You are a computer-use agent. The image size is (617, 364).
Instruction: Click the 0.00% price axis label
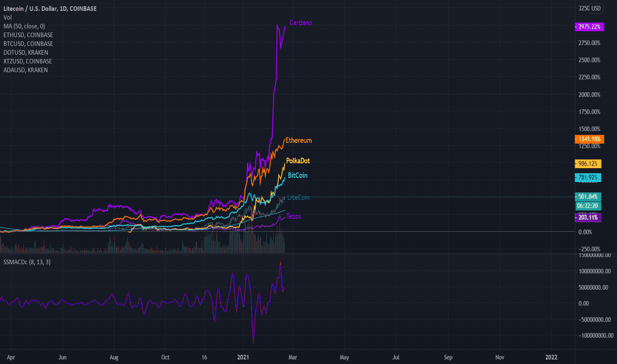point(585,232)
